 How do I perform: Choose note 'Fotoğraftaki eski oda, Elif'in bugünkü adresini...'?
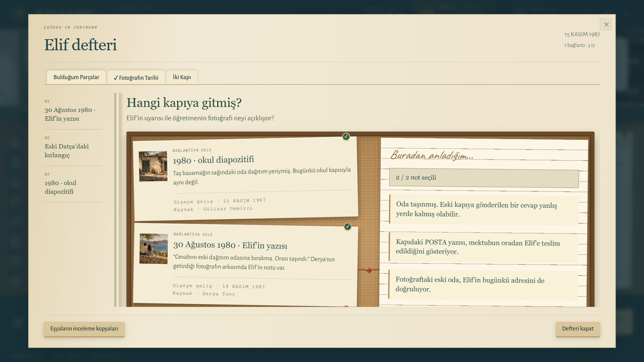[483, 284]
